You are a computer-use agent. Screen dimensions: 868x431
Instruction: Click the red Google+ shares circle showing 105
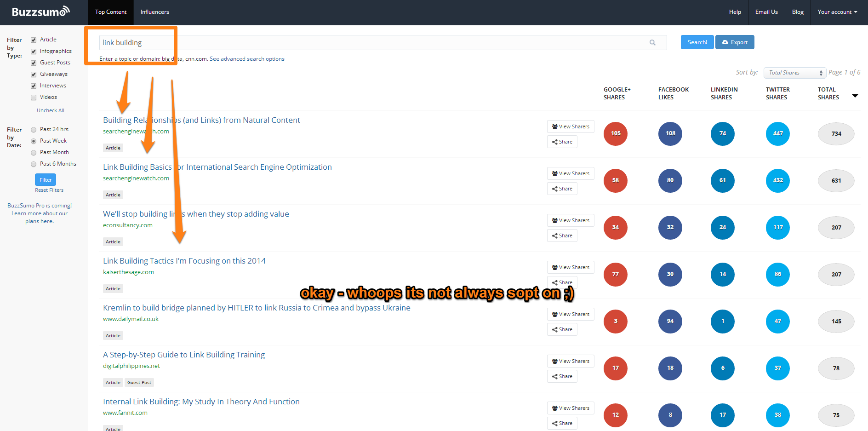(x=616, y=134)
